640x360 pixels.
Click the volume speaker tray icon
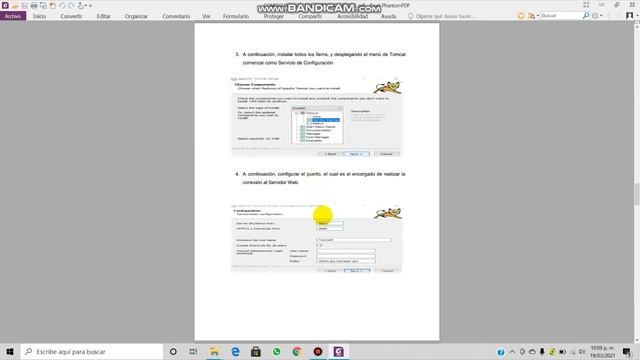(582, 352)
